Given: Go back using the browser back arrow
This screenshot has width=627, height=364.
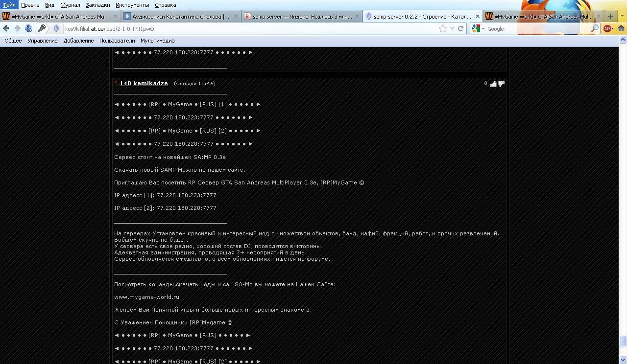Looking at the screenshot, I should pyautogui.click(x=6, y=28).
